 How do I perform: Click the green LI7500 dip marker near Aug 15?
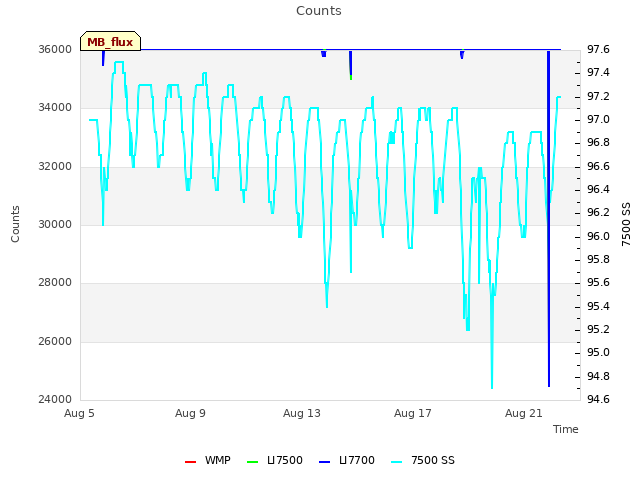pyautogui.click(x=351, y=78)
